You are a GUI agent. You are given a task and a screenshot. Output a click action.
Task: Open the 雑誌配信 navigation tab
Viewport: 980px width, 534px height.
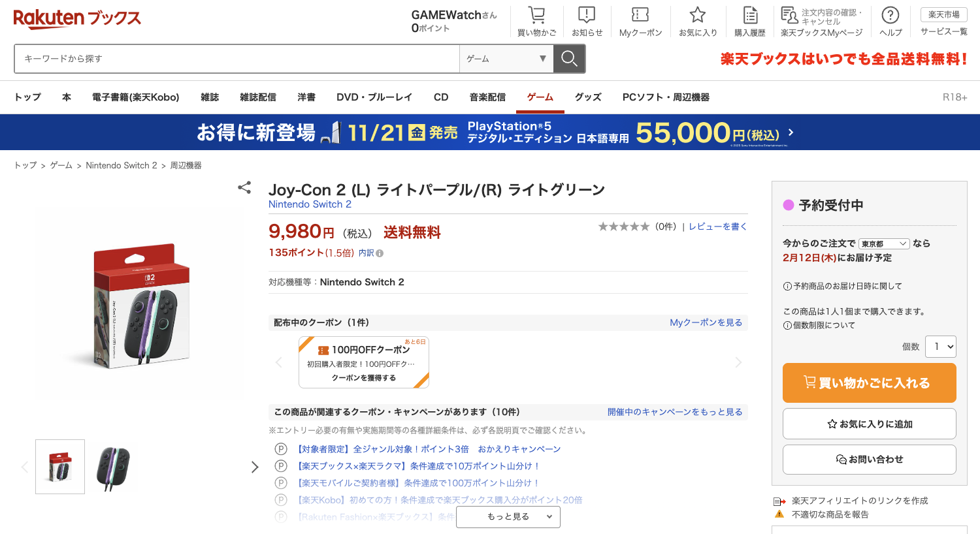click(x=258, y=97)
